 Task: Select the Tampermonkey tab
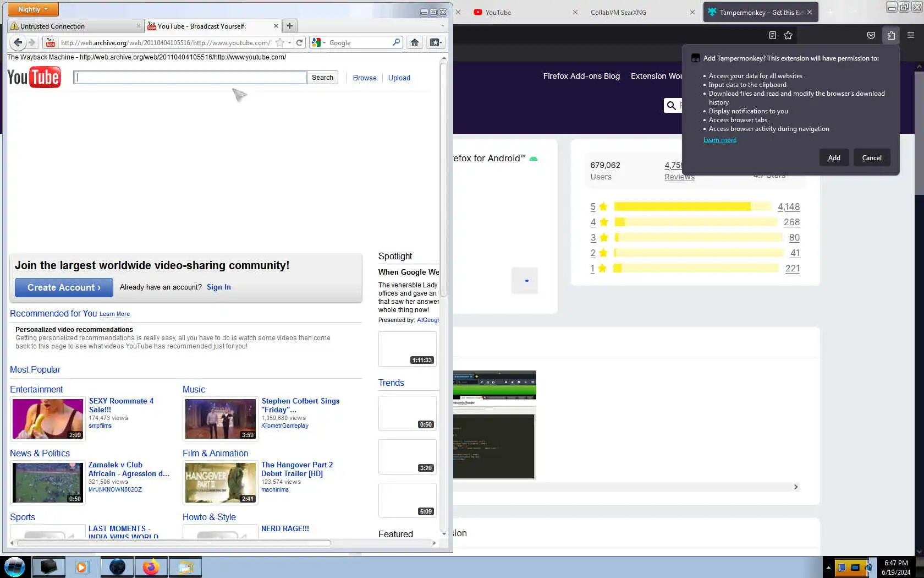(761, 12)
